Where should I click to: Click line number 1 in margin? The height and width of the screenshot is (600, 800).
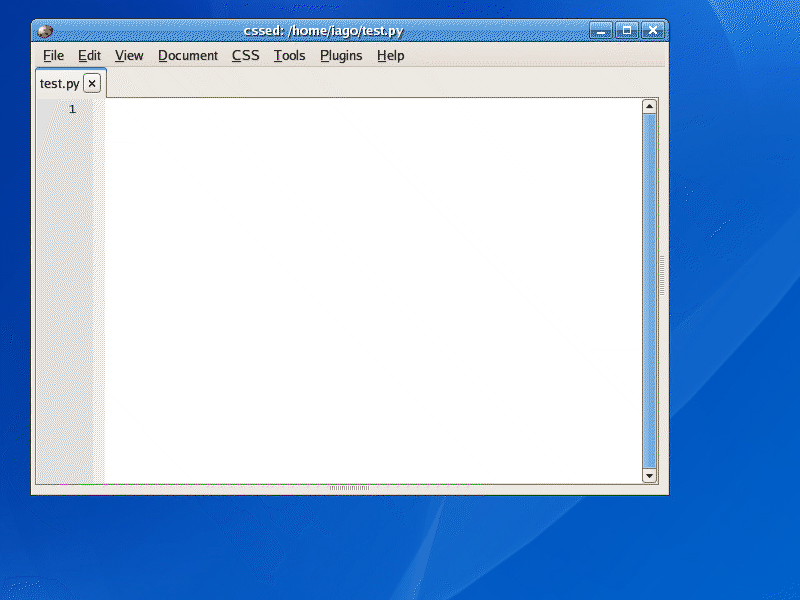[72, 109]
